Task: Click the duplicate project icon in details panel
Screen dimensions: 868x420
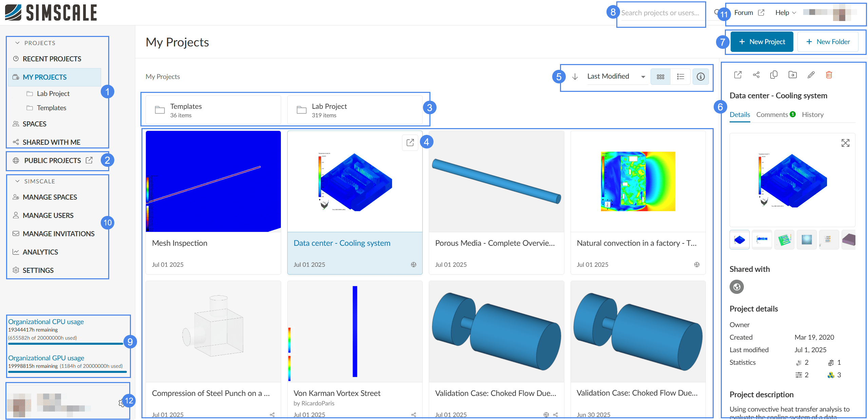Action: click(774, 75)
